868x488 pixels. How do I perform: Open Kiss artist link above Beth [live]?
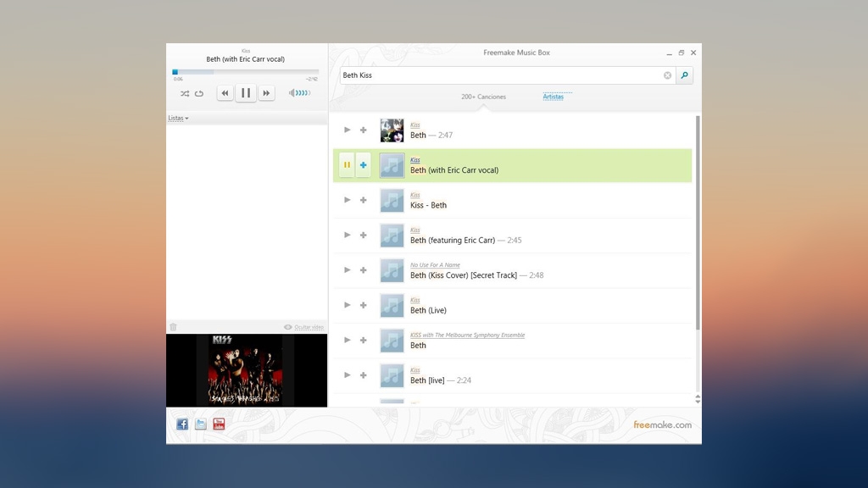pos(415,370)
